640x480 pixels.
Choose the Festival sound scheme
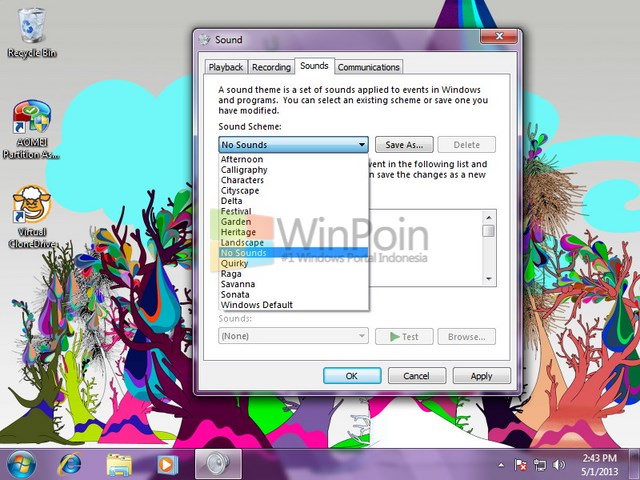coord(293,211)
